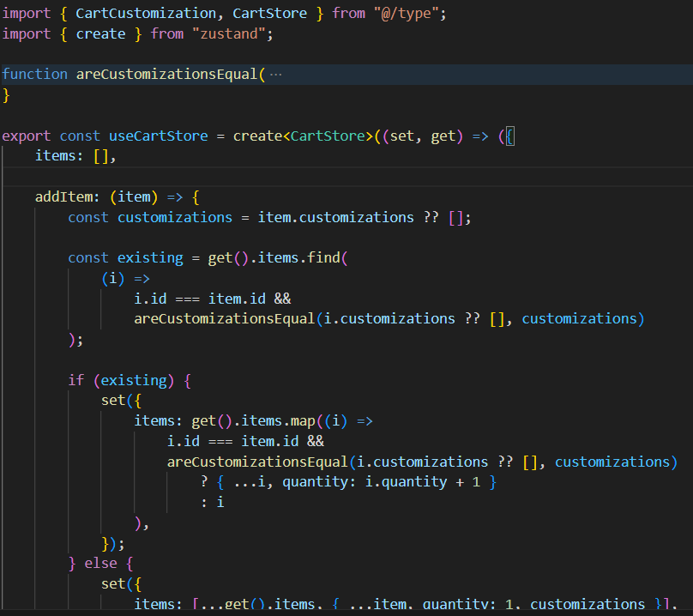This screenshot has width=693, height=616.
Task: Click 'CartCustomization' in the first import
Action: [x=146, y=13]
